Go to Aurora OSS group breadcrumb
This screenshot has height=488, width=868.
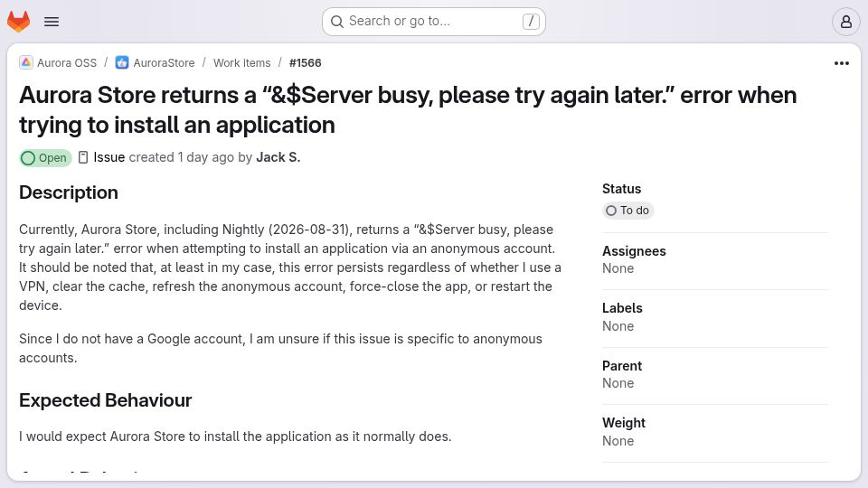click(66, 63)
